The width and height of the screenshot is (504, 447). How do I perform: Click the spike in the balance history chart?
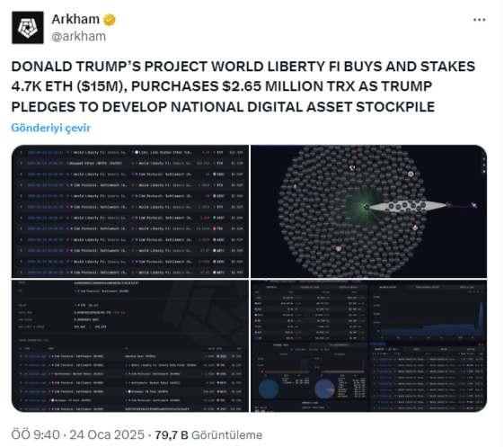pos(481,316)
